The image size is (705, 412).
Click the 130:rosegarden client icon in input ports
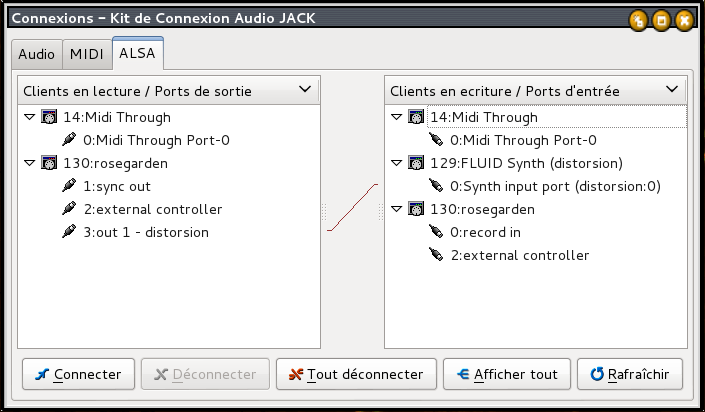415,210
